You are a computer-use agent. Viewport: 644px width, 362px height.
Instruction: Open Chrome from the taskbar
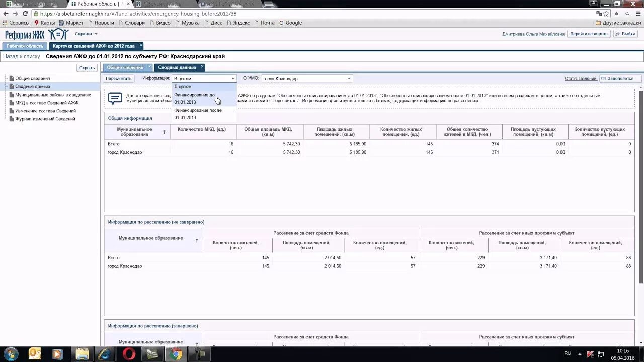tap(176, 354)
